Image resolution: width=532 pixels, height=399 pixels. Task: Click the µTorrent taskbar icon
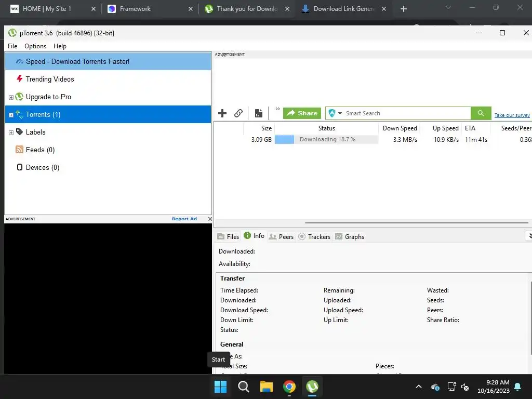tap(312, 387)
